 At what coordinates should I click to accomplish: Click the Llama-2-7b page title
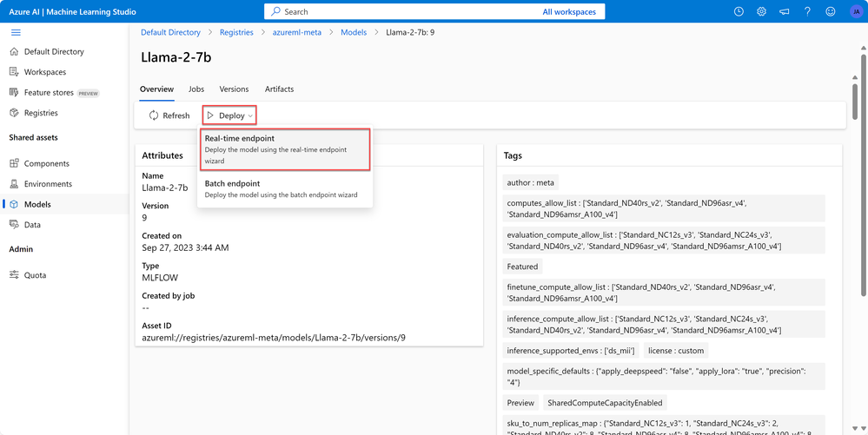pyautogui.click(x=176, y=57)
